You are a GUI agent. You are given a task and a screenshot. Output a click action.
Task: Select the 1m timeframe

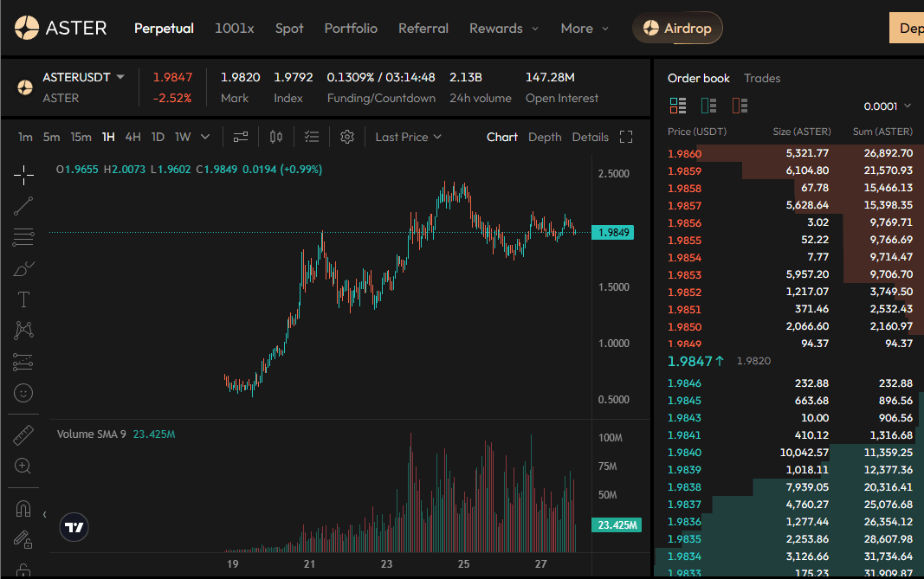tap(25, 138)
